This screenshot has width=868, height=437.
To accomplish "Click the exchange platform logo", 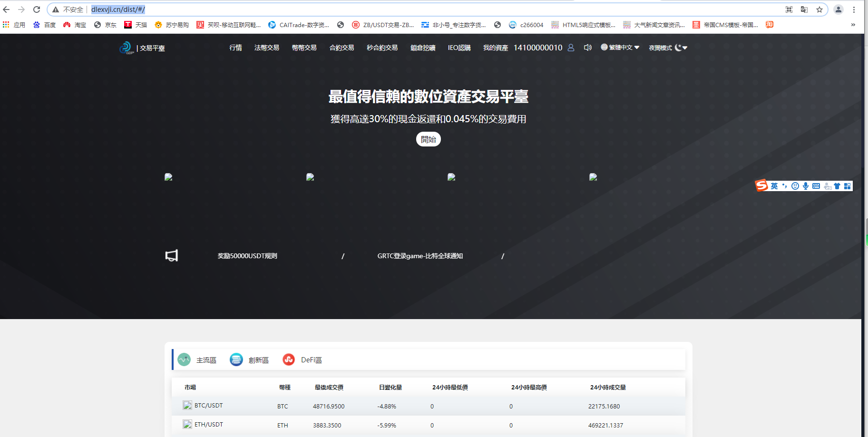I will pos(126,47).
